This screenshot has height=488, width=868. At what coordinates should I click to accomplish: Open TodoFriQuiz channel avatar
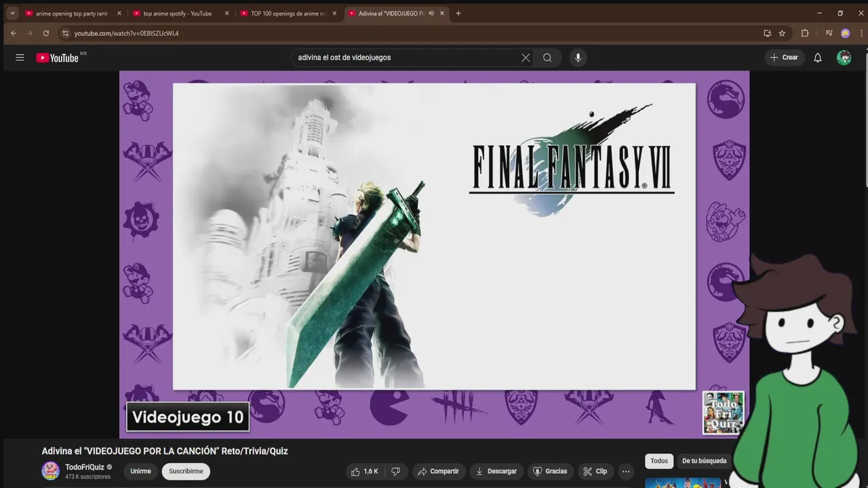tap(50, 471)
